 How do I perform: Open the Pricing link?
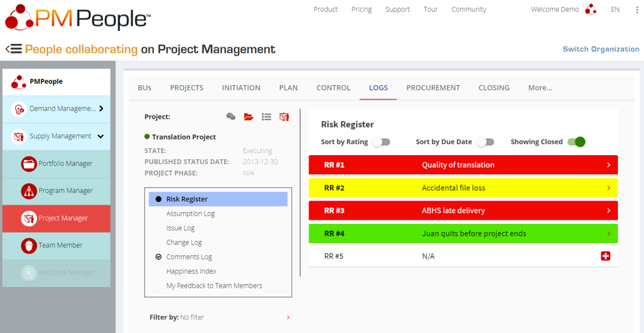click(x=361, y=10)
